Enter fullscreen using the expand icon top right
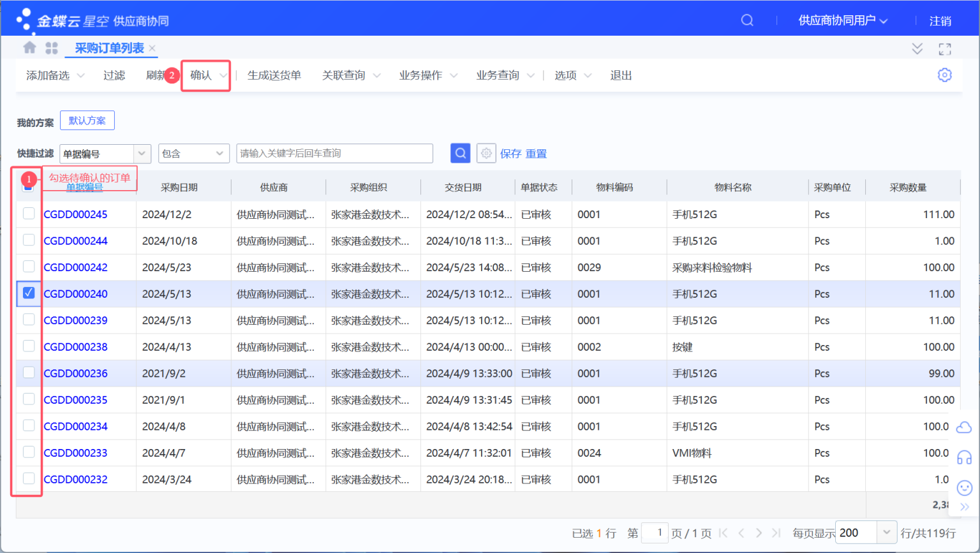Screen dimensions: 980x553 coord(946,48)
